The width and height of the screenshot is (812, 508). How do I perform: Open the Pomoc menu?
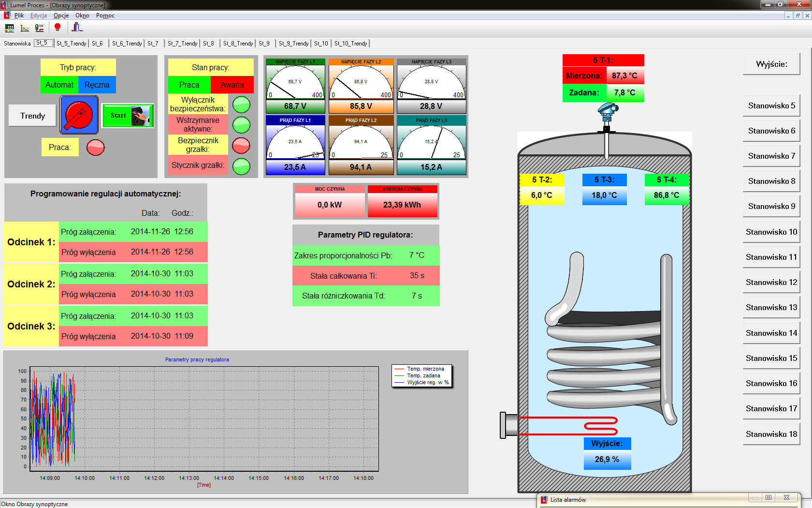click(105, 15)
